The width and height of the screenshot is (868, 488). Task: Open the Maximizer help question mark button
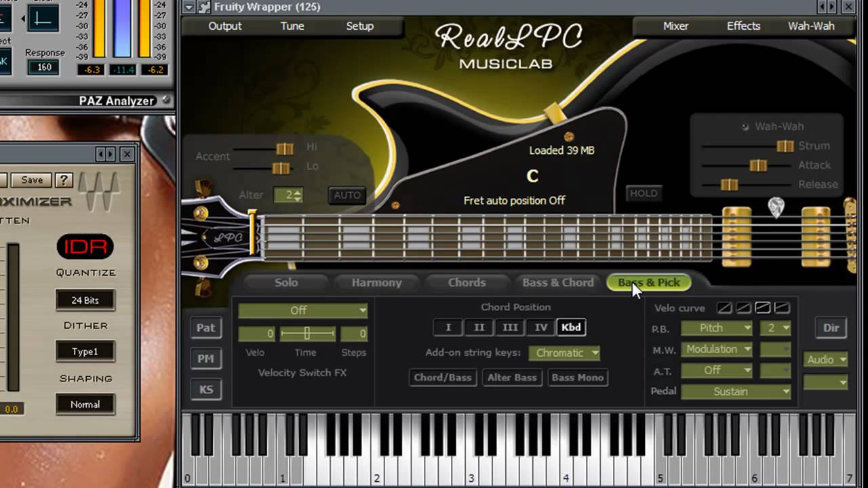64,180
